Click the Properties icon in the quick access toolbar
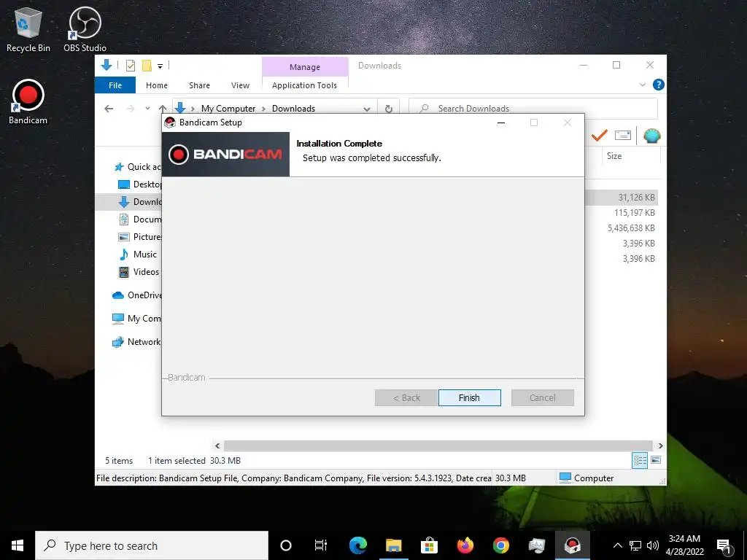The height and width of the screenshot is (560, 747). (x=130, y=66)
